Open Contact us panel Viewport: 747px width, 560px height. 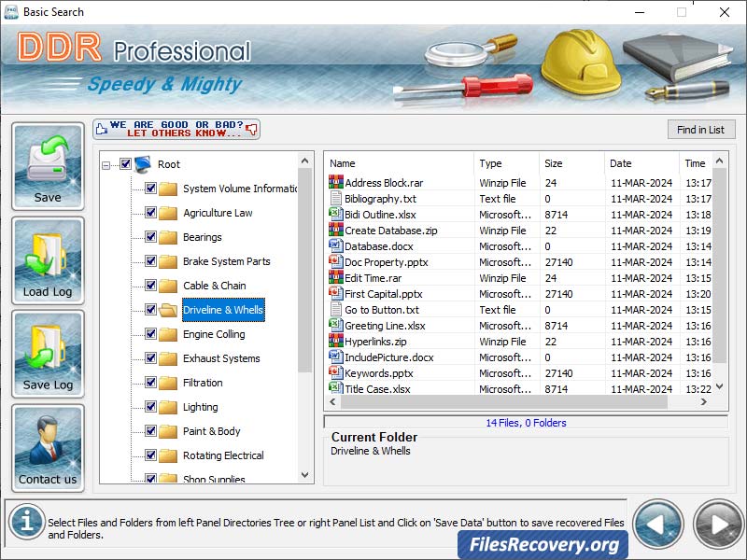[x=47, y=448]
